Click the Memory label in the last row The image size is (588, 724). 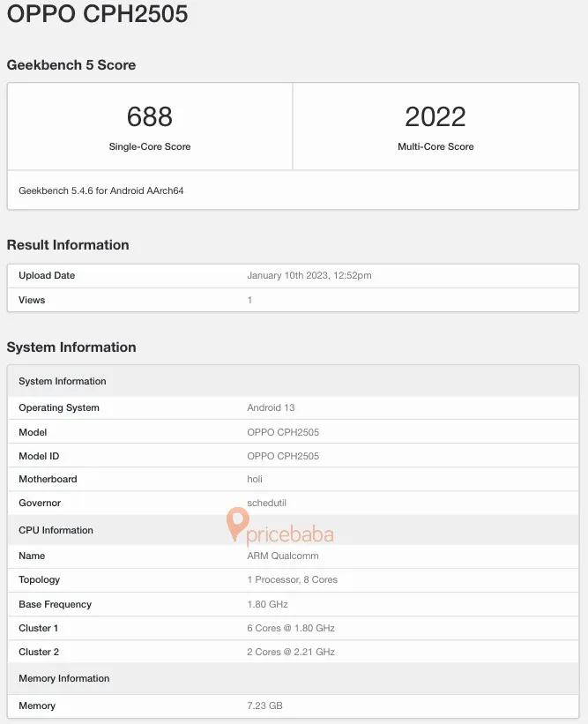[x=37, y=706]
